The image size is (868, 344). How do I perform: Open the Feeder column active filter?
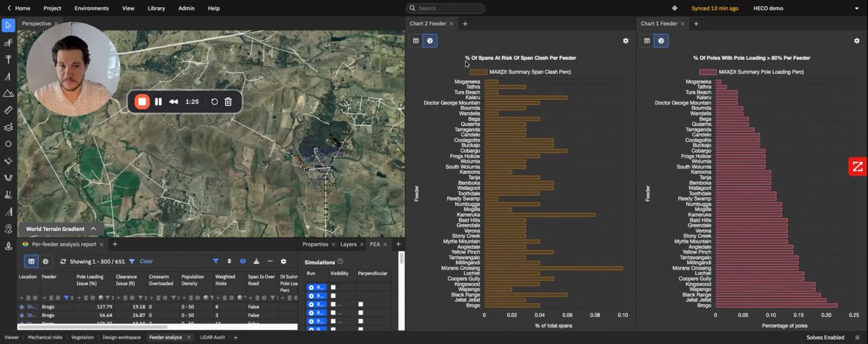(x=68, y=298)
